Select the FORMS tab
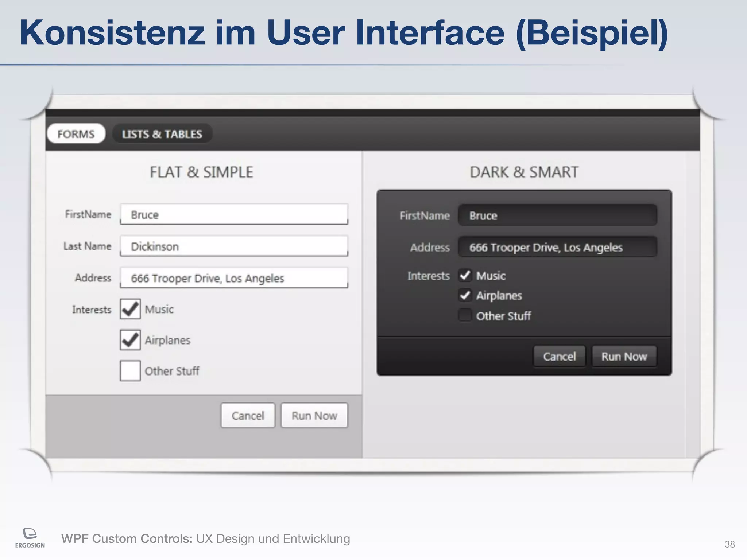The height and width of the screenshot is (560, 747). 76,134
